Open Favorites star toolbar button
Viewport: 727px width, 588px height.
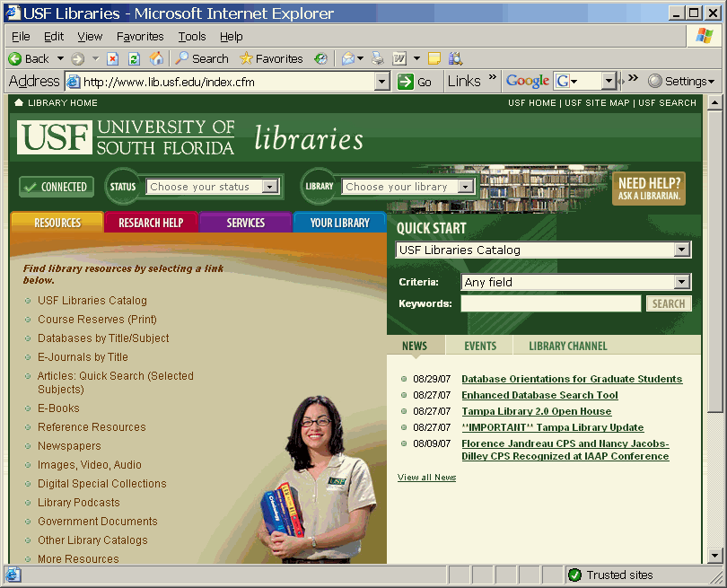point(271,58)
